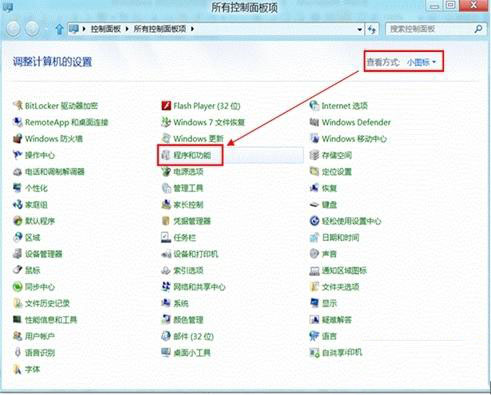Open the 日期和时间 icon
Screen dimensions: 491x395
click(314, 237)
